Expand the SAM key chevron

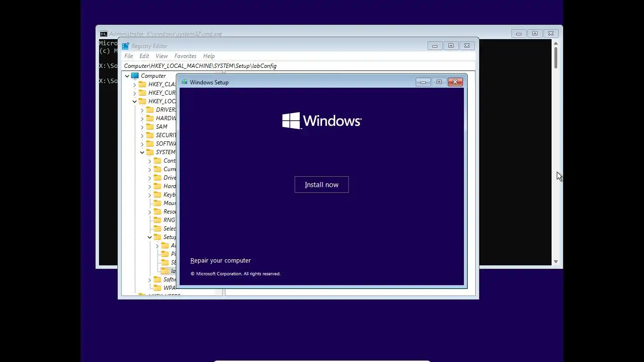(142, 127)
